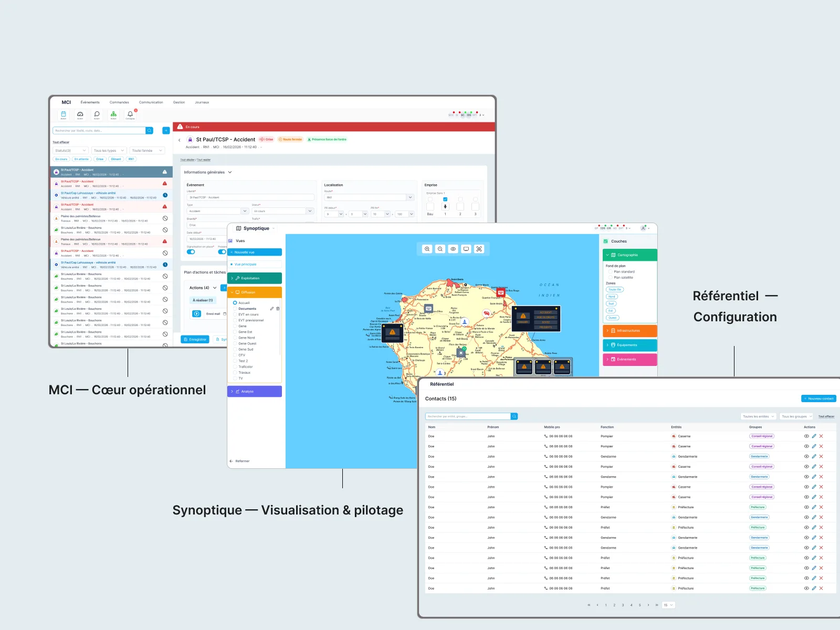Select the Accueil diffusion view radio

[235, 303]
